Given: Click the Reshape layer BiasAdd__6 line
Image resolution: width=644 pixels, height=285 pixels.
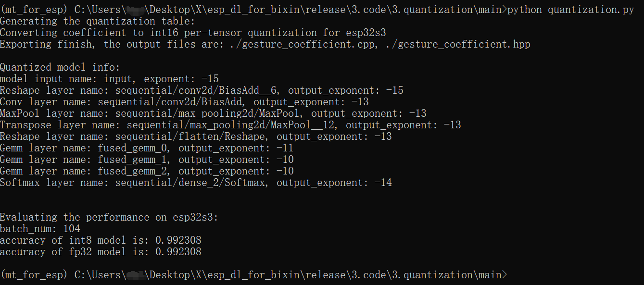Looking at the screenshot, I should [202, 90].
